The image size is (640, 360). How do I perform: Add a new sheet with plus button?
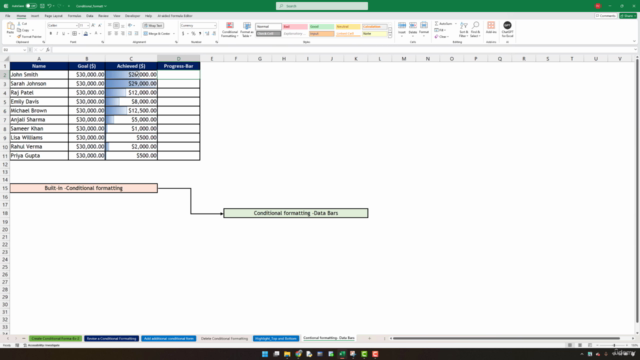pyautogui.click(x=369, y=338)
